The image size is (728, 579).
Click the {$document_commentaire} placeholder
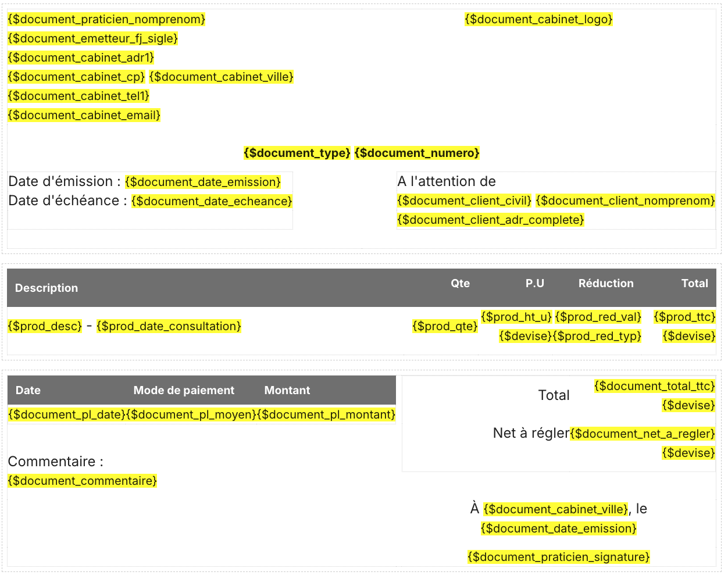click(83, 481)
